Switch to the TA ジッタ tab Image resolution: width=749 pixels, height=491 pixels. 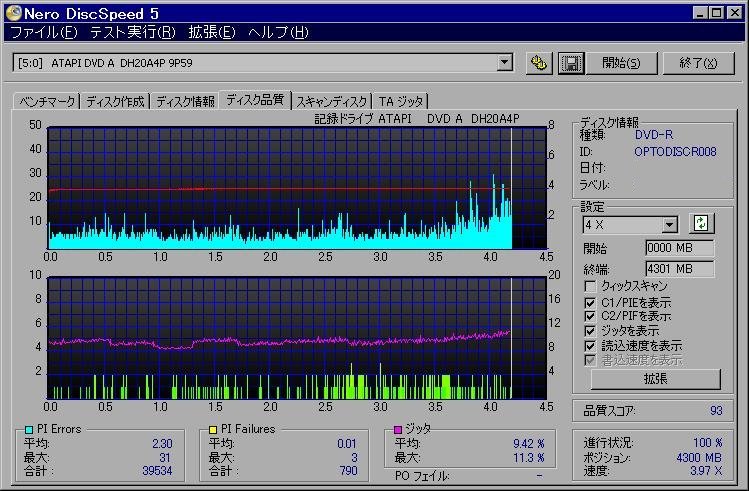coord(401,101)
